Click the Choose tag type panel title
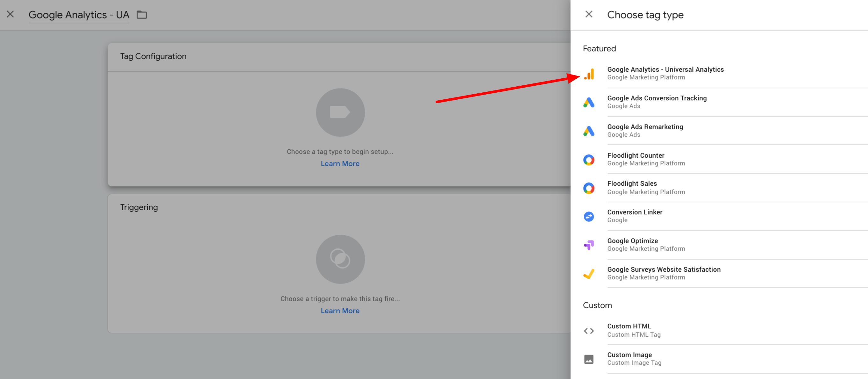 click(x=645, y=15)
